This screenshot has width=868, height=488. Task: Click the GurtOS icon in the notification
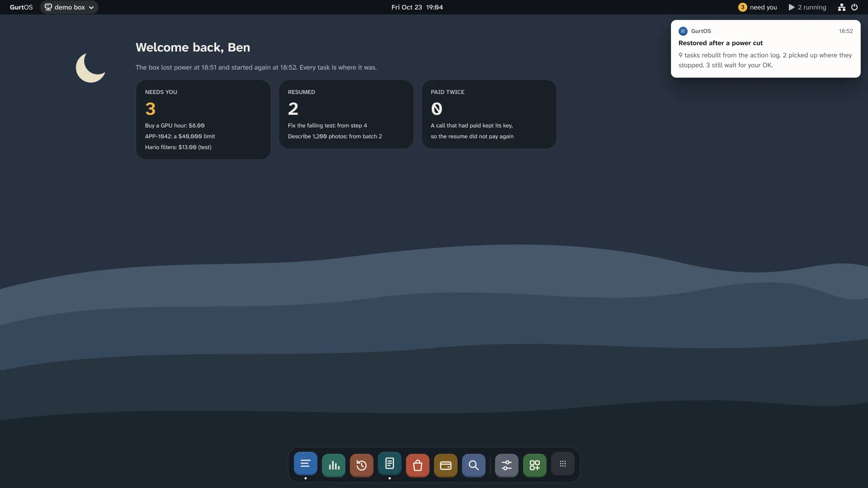[683, 31]
